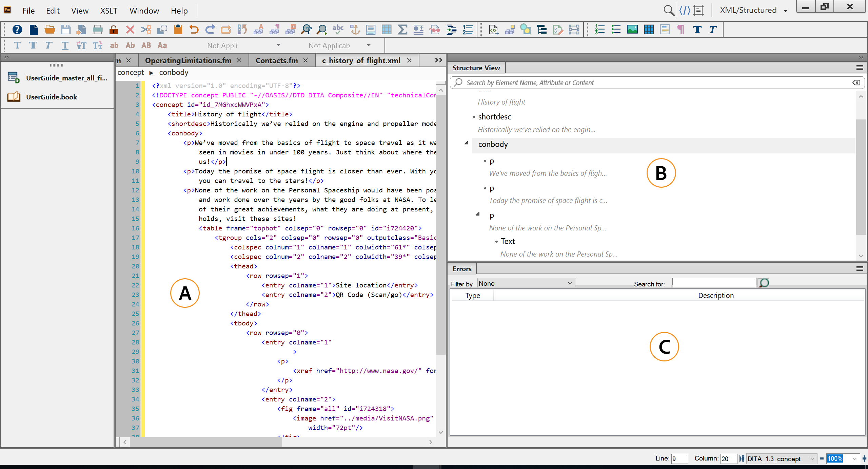The height and width of the screenshot is (469, 868).
Task: Open the XML/Structured workspace dropdown
Action: point(753,10)
